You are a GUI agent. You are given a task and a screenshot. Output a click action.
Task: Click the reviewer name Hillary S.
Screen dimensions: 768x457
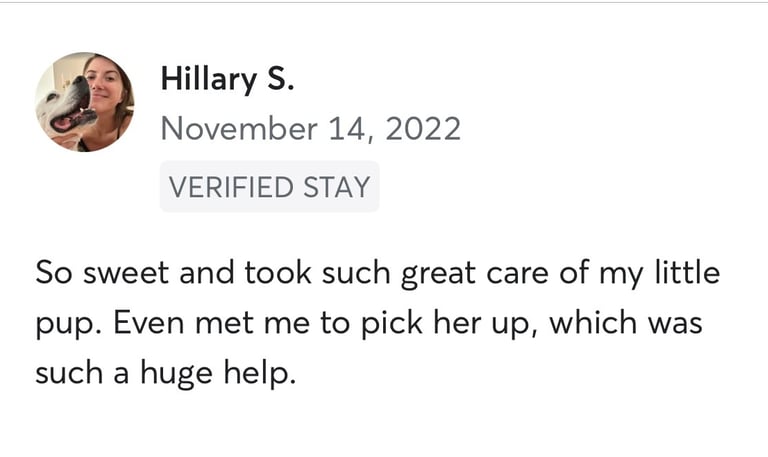228,79
